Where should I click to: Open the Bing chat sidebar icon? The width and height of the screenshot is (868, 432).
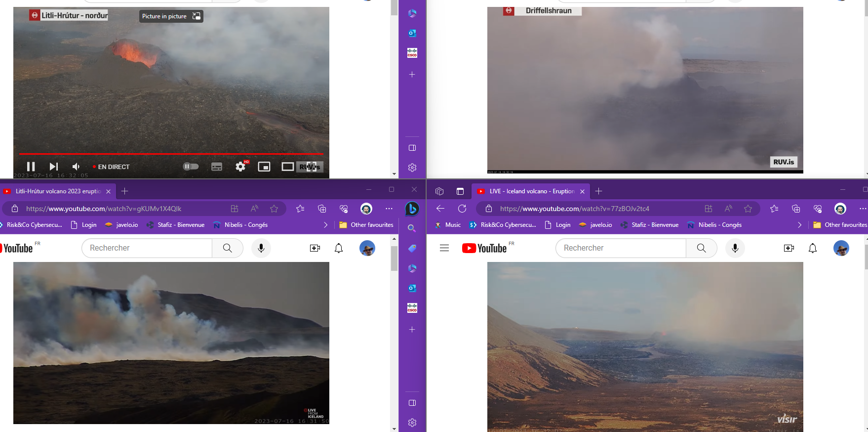click(x=412, y=209)
